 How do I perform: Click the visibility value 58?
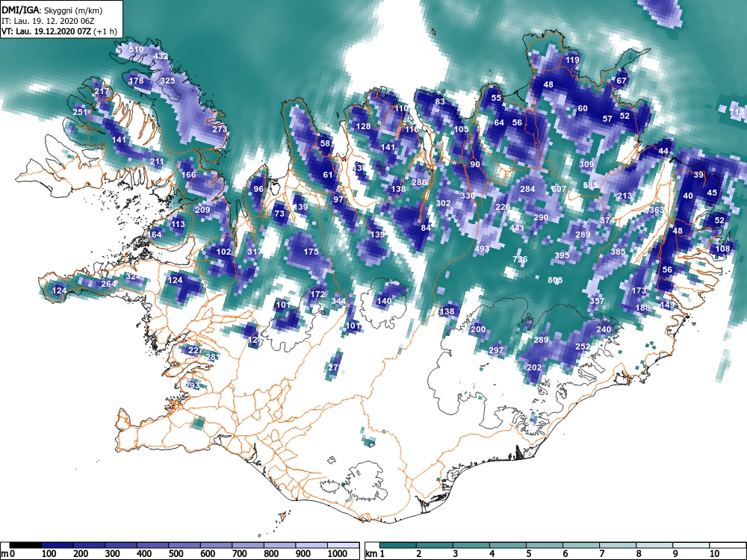(x=325, y=143)
